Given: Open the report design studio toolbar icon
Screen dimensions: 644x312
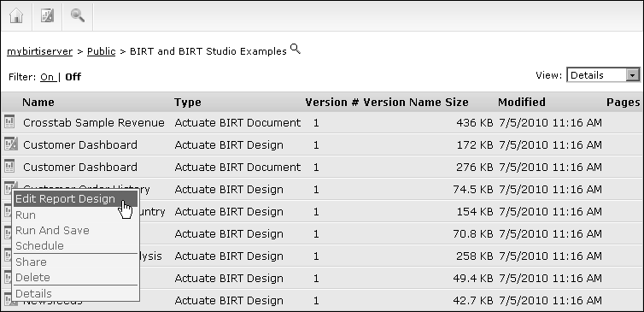Looking at the screenshot, I should click(x=47, y=15).
